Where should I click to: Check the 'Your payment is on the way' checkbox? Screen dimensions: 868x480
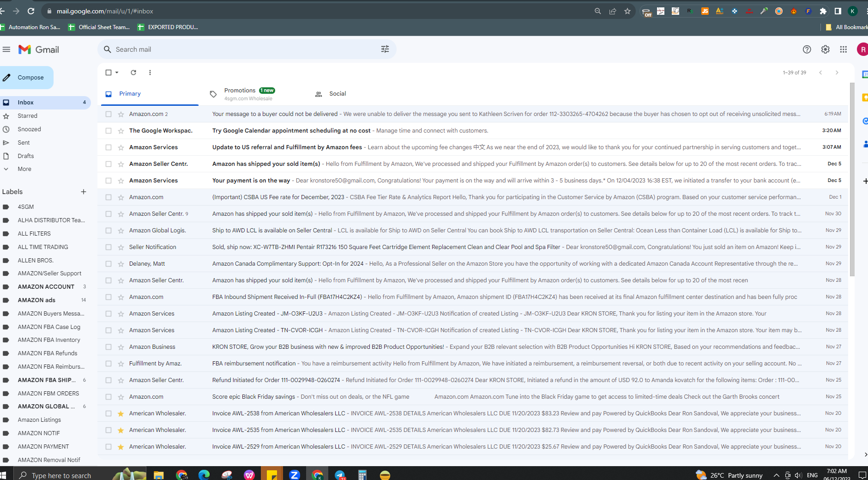(108, 181)
